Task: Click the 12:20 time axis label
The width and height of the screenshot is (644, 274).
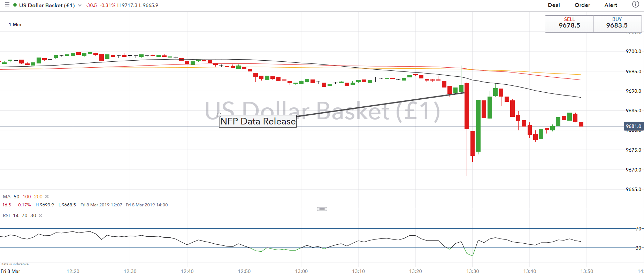Action: tap(73, 271)
